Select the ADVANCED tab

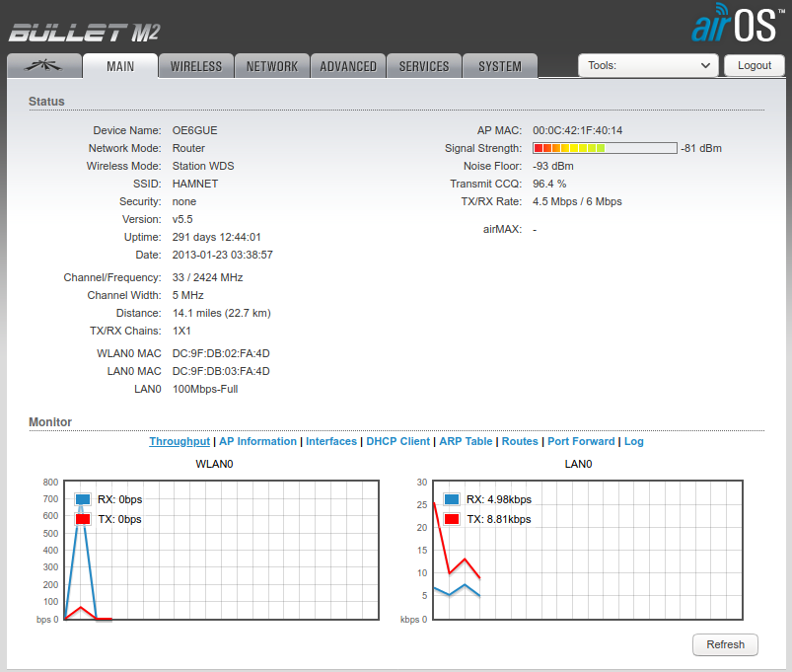(348, 66)
